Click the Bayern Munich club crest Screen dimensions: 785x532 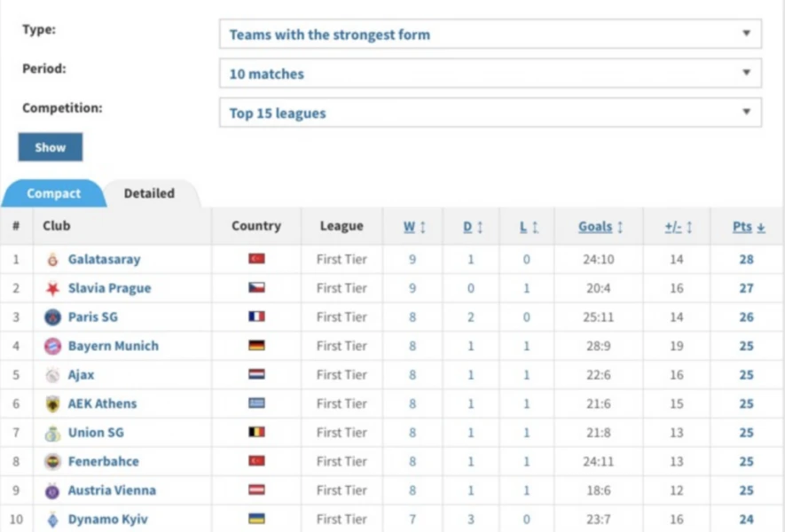click(52, 346)
